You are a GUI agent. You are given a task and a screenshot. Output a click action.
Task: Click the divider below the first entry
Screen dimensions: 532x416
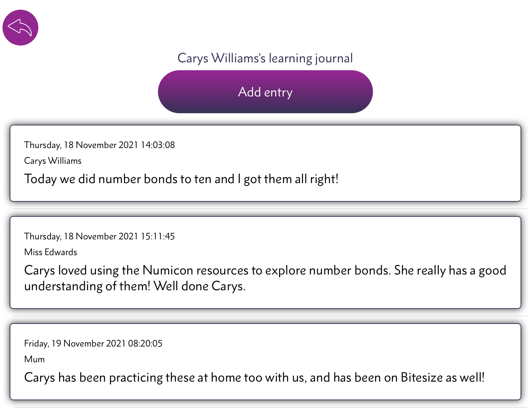point(271,209)
